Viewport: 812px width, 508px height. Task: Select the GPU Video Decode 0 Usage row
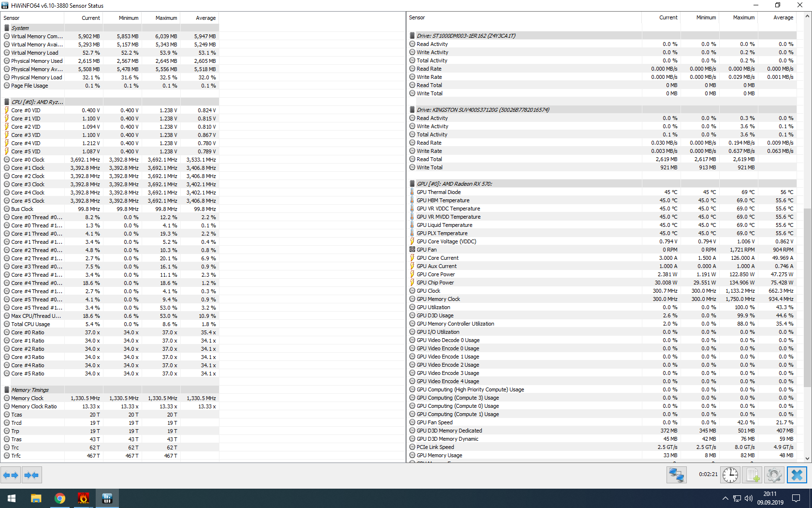coord(602,340)
